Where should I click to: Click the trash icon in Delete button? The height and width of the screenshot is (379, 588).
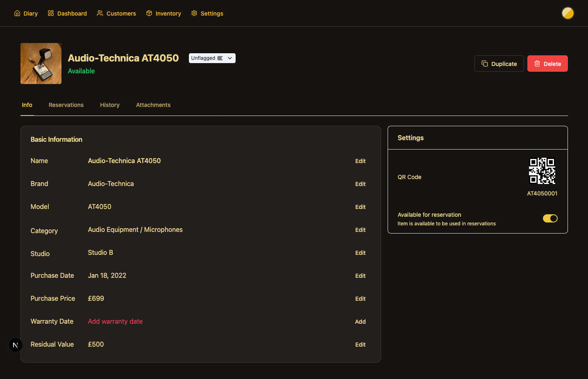point(537,64)
